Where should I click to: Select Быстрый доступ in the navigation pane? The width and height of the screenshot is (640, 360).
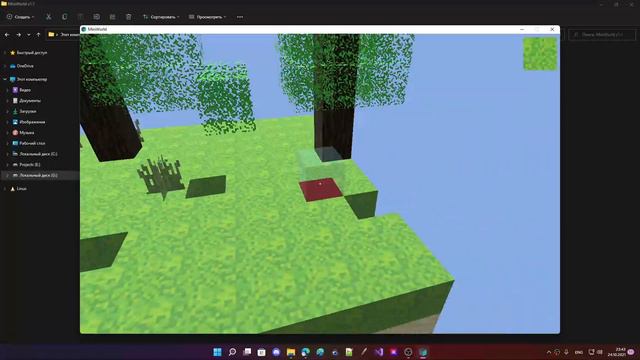click(x=31, y=53)
